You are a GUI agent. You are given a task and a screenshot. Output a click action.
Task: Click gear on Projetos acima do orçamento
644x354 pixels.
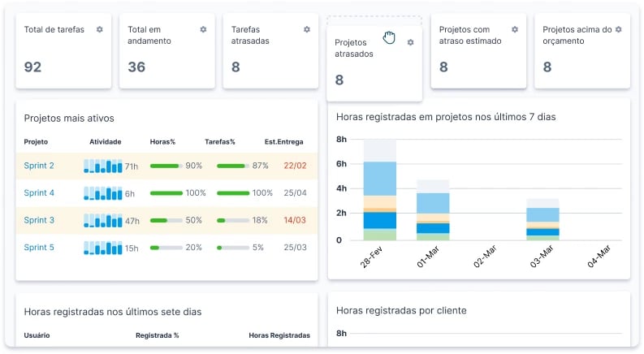coord(619,29)
